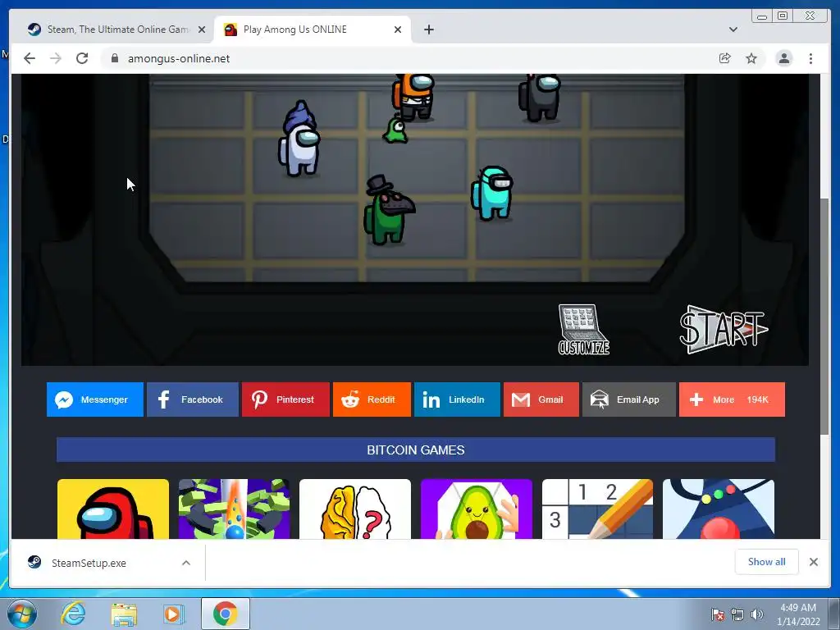Screen dimensions: 840x630
Task: Share via the Messenger button
Action: (95, 399)
